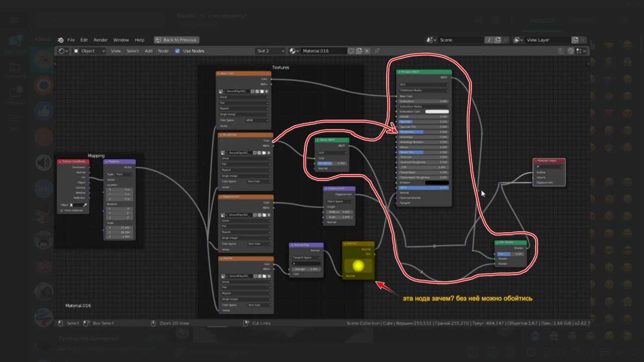Unlink Material.016 with the X icon
Viewport: 644px width, 362px height.
(367, 51)
